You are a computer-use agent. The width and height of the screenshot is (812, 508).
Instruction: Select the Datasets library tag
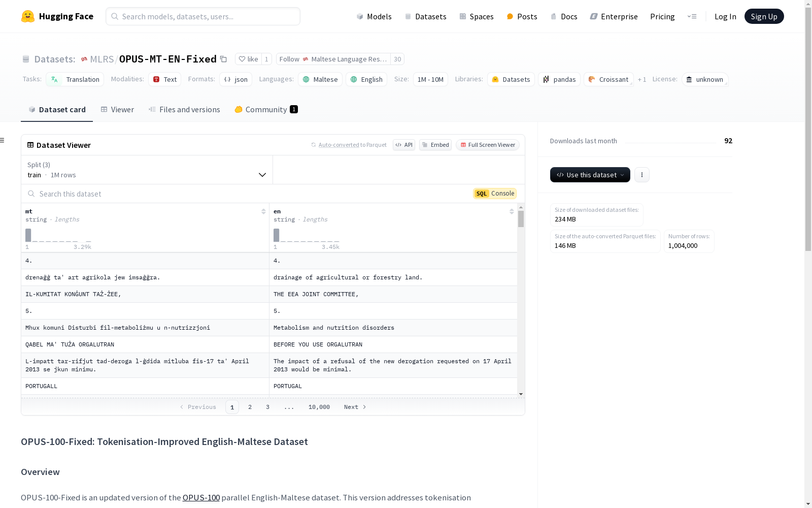[x=511, y=79]
